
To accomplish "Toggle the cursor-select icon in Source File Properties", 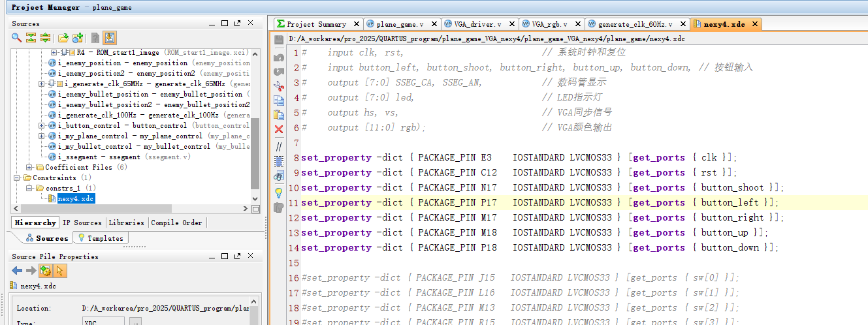I will pyautogui.click(x=60, y=270).
